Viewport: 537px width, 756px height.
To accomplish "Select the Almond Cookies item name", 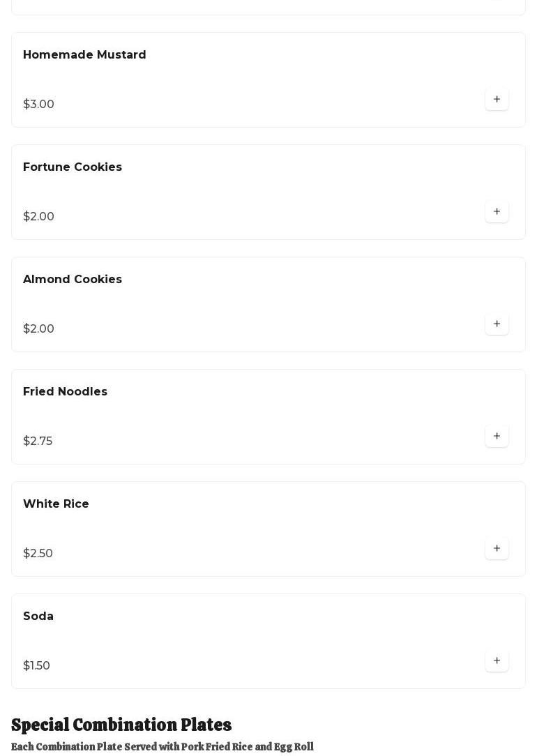I will tap(73, 279).
